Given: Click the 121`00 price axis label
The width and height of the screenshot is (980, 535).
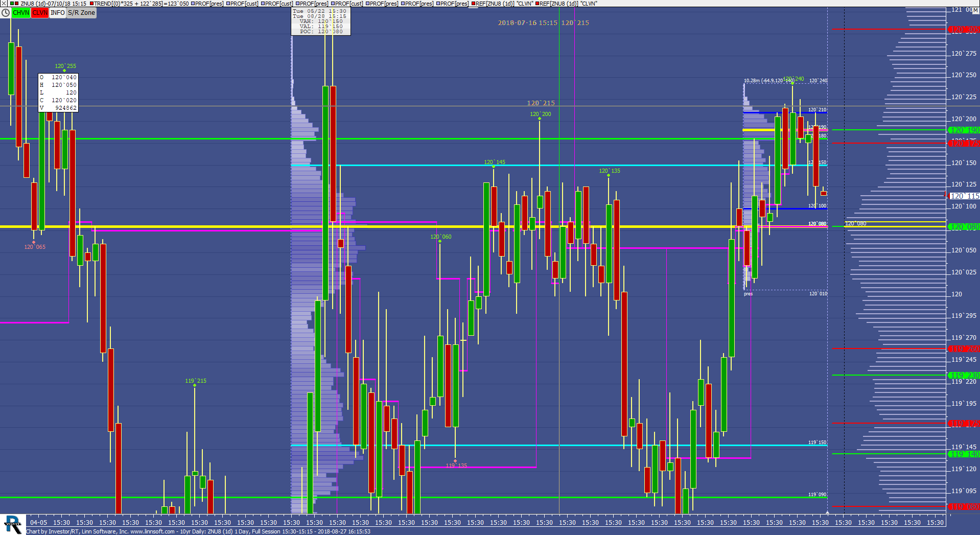Looking at the screenshot, I should [962, 10].
